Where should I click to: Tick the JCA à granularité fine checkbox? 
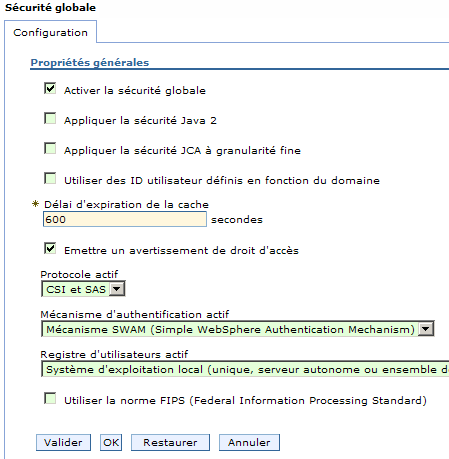(x=50, y=149)
